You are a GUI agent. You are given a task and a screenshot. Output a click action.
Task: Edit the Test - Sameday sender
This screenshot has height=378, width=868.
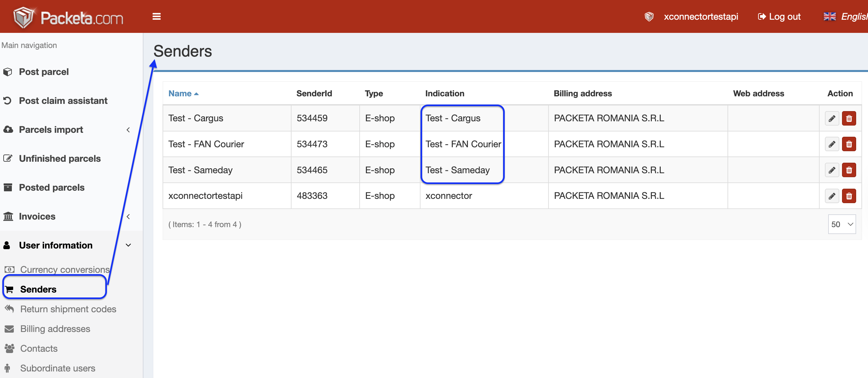831,170
